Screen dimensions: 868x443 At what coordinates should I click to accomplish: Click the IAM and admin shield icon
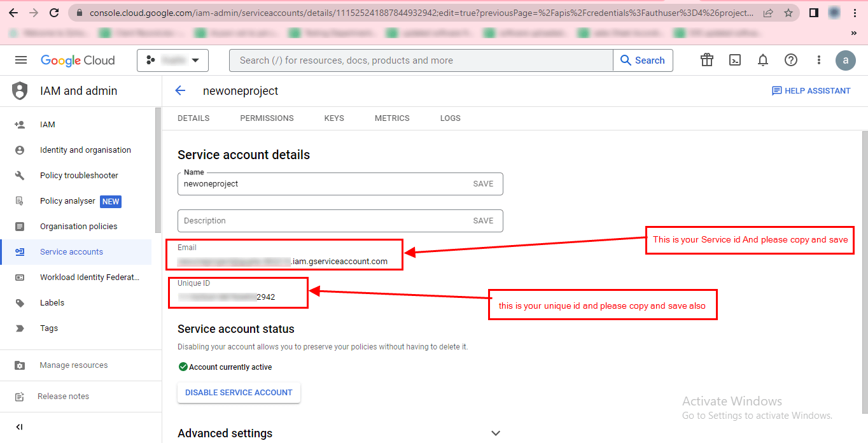[x=20, y=91]
